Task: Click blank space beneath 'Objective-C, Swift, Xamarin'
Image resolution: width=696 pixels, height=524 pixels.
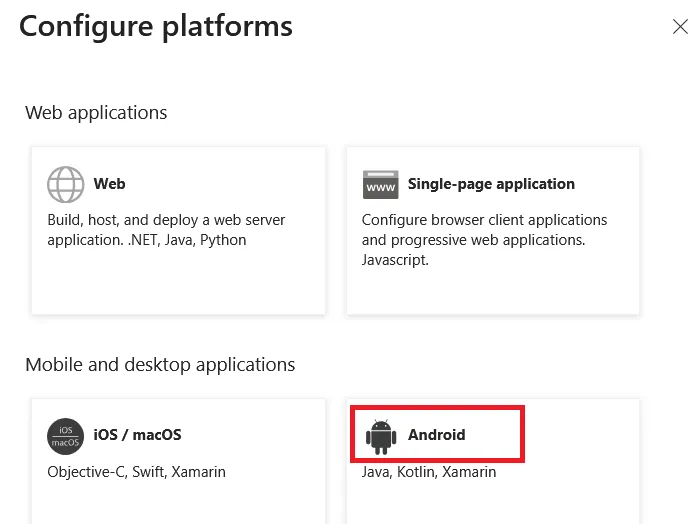Action: point(178,504)
